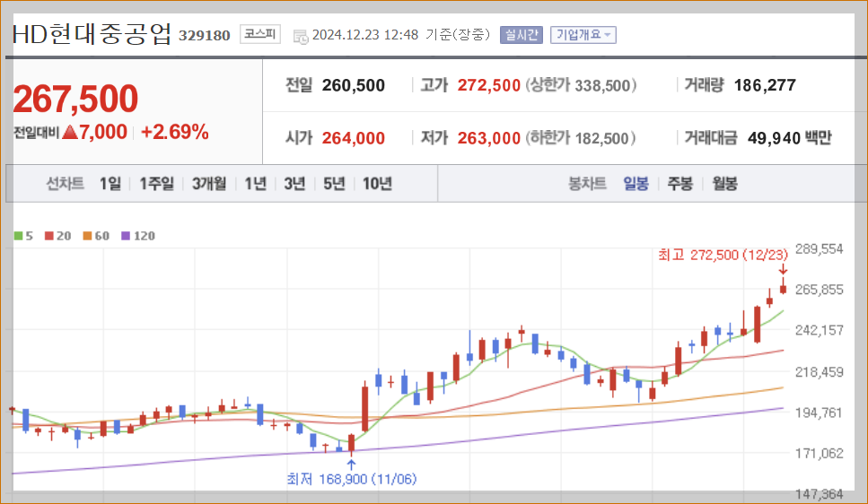This screenshot has height=504, width=868.
Task: Click the purple 120-day moving average swatch
Action: (126, 236)
